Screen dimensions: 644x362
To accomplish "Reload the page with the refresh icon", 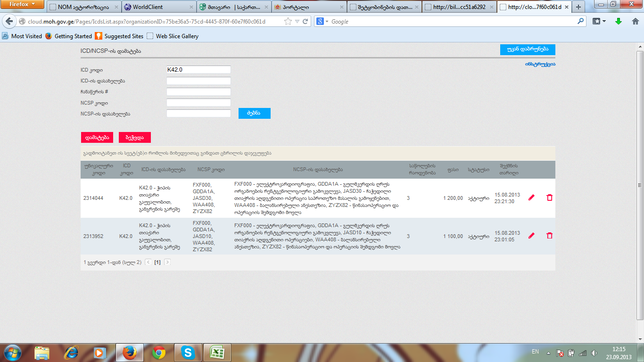I will [x=305, y=22].
